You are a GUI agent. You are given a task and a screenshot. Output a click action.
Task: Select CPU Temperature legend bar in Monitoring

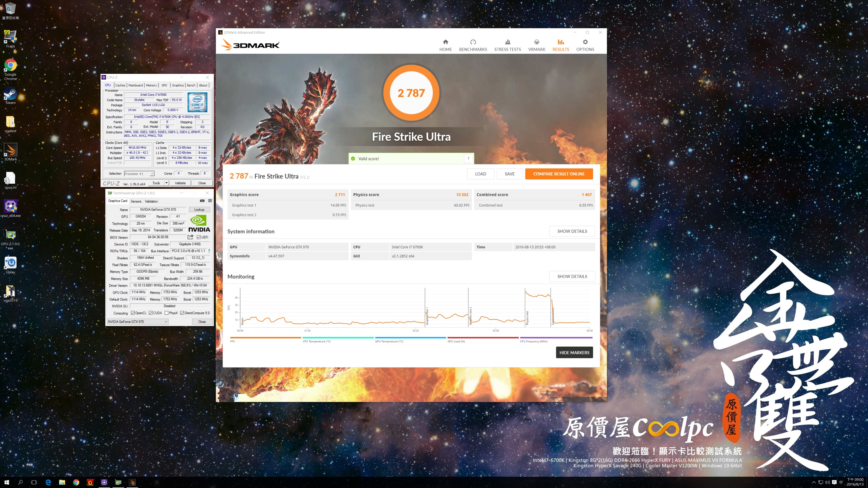point(338,338)
